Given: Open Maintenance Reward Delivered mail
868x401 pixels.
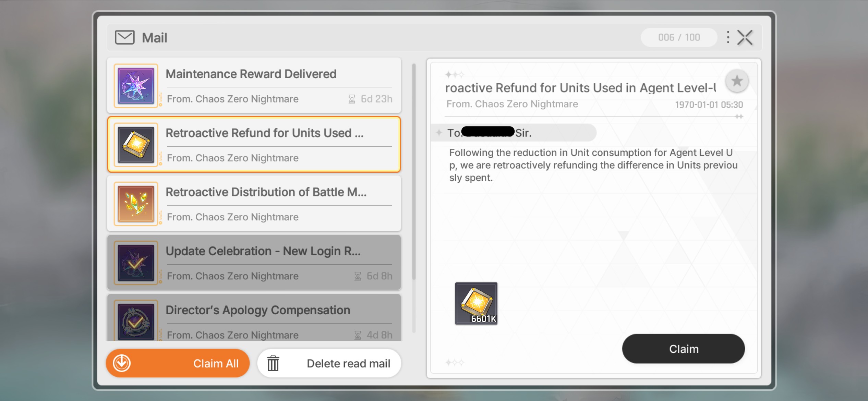Looking at the screenshot, I should 278,86.
